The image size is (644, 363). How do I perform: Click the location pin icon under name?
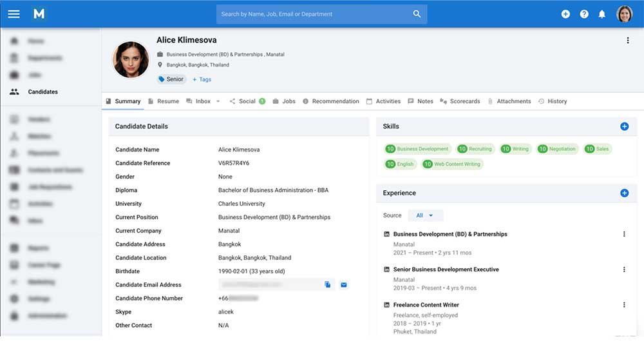(x=160, y=64)
